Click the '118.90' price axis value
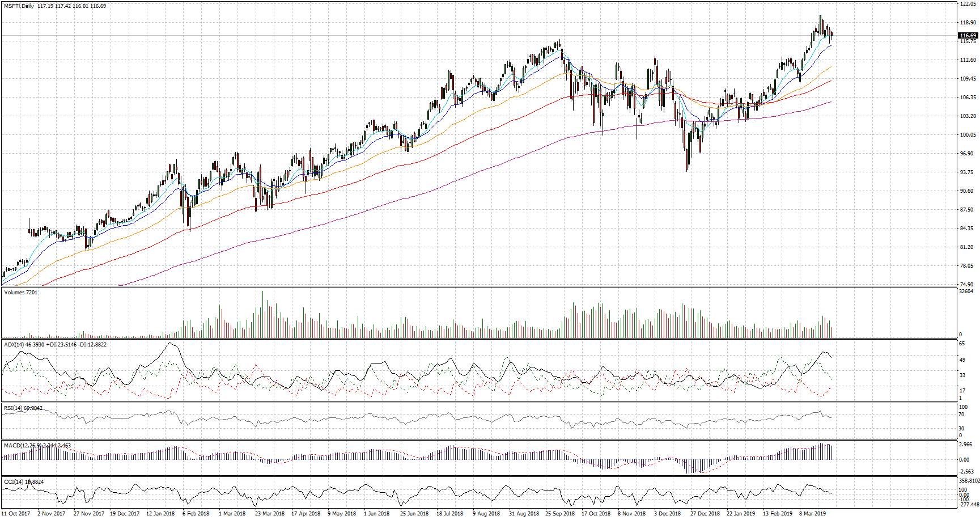 coord(968,23)
